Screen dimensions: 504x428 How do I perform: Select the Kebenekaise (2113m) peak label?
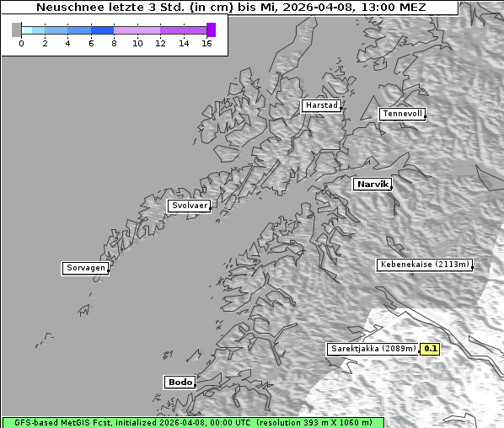tap(425, 265)
